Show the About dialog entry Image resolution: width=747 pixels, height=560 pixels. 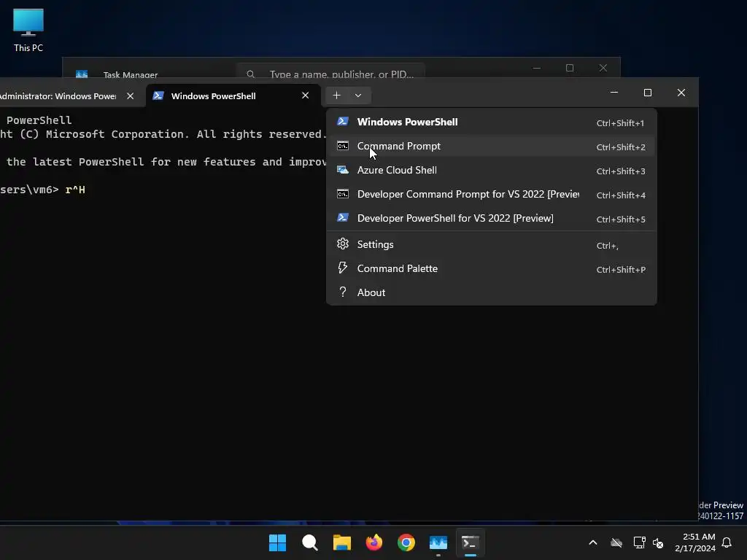tap(491, 292)
